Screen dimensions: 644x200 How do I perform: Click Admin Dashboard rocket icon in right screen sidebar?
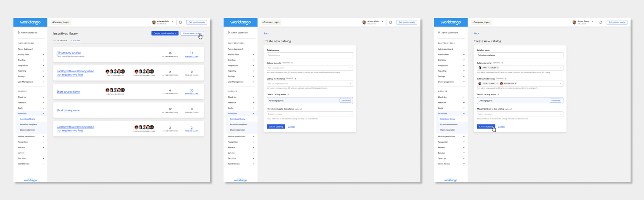[439, 33]
